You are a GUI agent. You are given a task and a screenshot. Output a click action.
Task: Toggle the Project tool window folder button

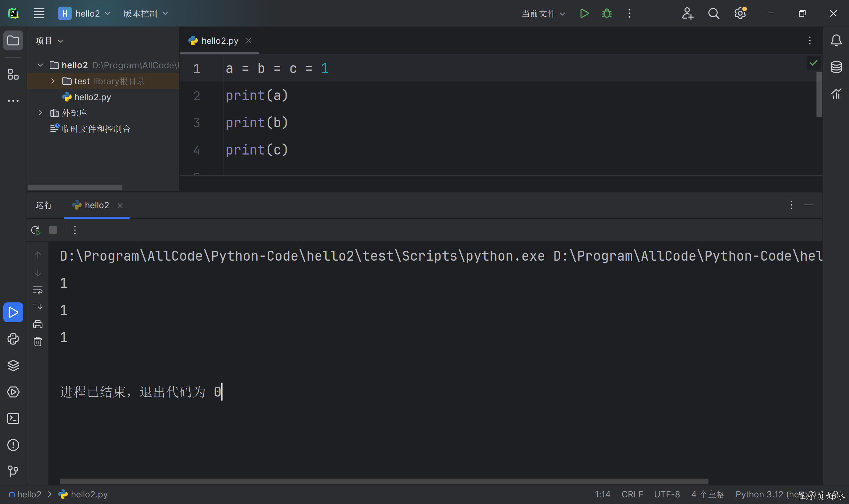[13, 41]
